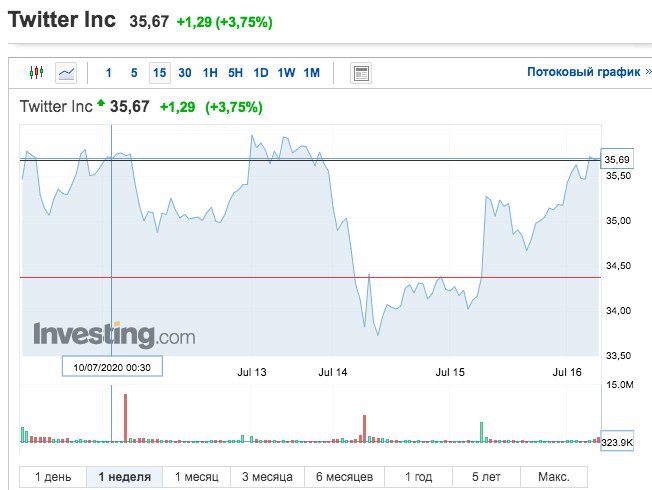Select the 15 minute interval
This screenshot has height=490, width=652.
tap(159, 72)
